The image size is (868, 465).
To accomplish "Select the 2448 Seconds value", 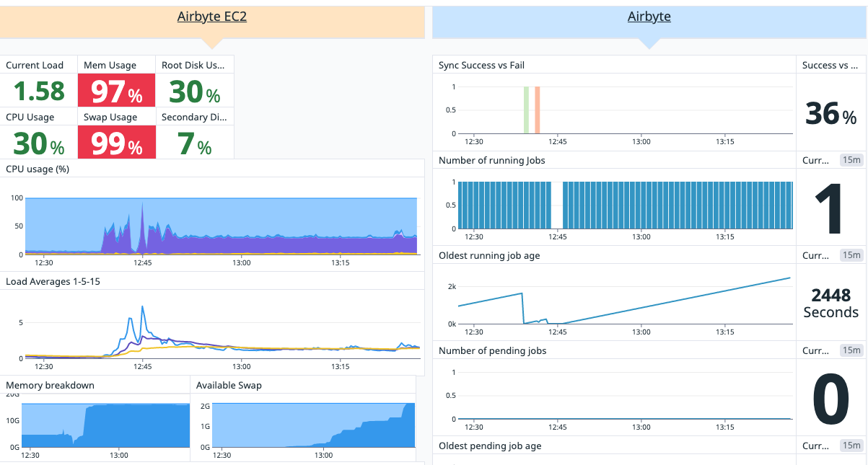I will click(x=831, y=303).
